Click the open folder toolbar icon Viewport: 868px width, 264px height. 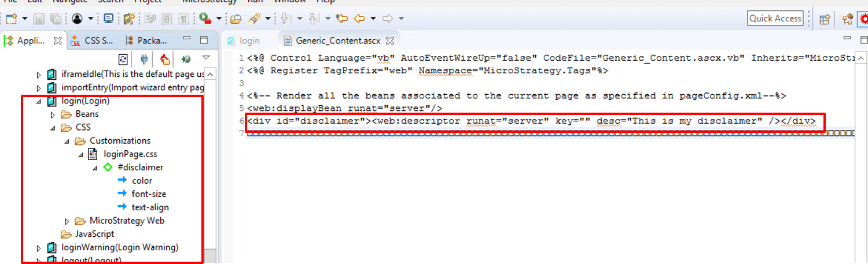(236, 18)
